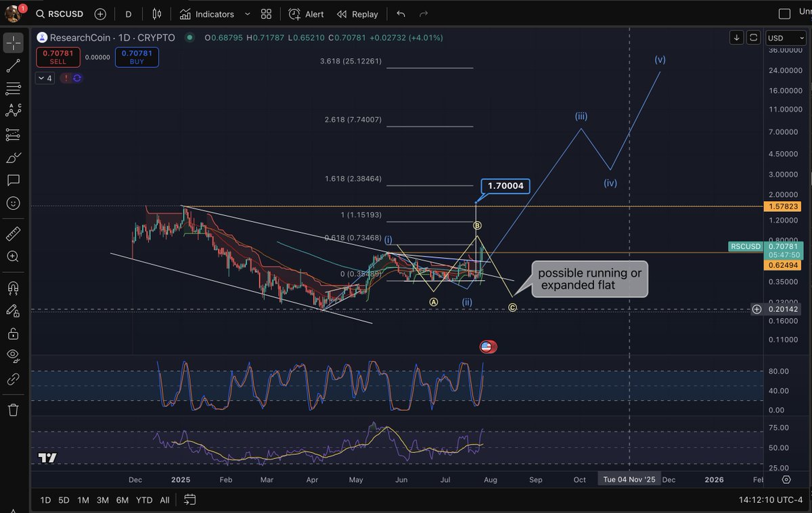The height and width of the screenshot is (513, 812).
Task: Expand the indicators favorites chevron
Action: (246, 14)
